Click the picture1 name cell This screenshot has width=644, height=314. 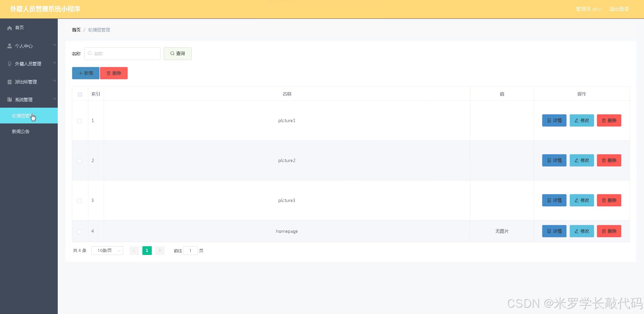click(287, 120)
